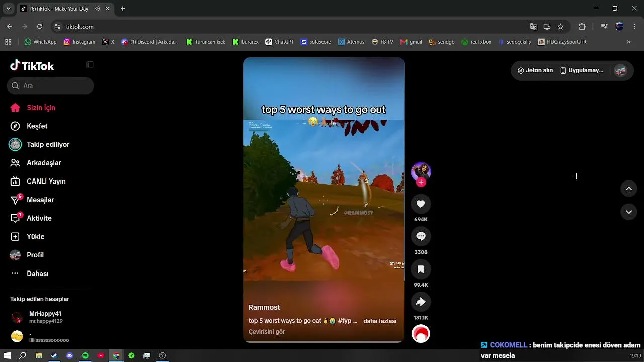This screenshot has width=644, height=362.
Task: Open the Discord bookmark
Action: click(x=150, y=42)
